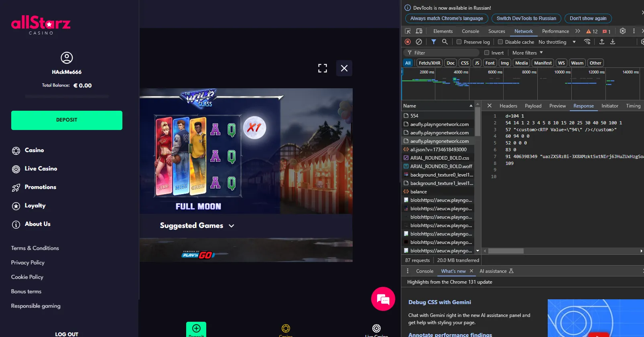Expand the Suggested Games section
This screenshot has width=644, height=337.
tap(197, 225)
